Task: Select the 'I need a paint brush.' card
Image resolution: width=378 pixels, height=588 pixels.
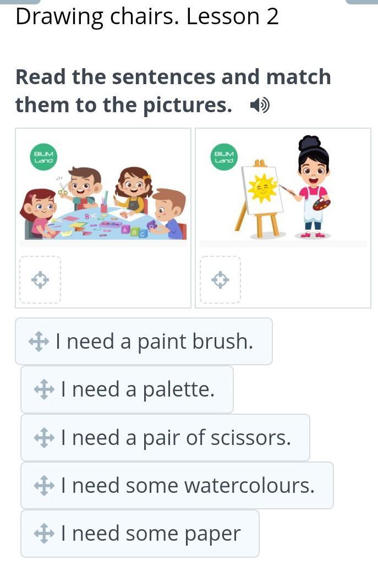Action: 154,342
